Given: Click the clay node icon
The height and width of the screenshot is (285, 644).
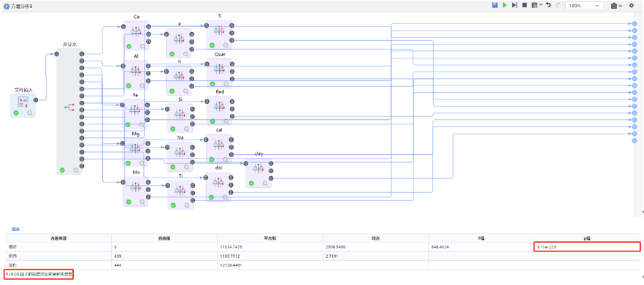Looking at the screenshot, I should click(258, 168).
